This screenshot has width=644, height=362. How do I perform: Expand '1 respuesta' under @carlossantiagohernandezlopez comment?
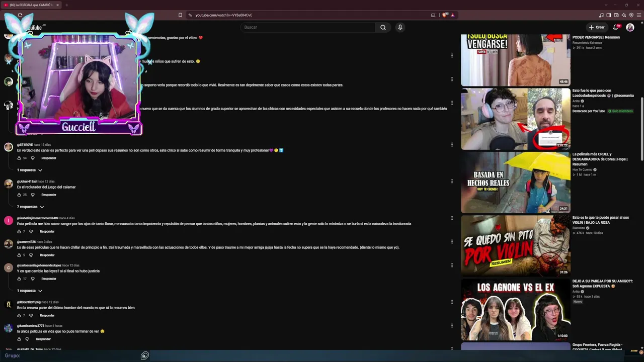click(30, 291)
